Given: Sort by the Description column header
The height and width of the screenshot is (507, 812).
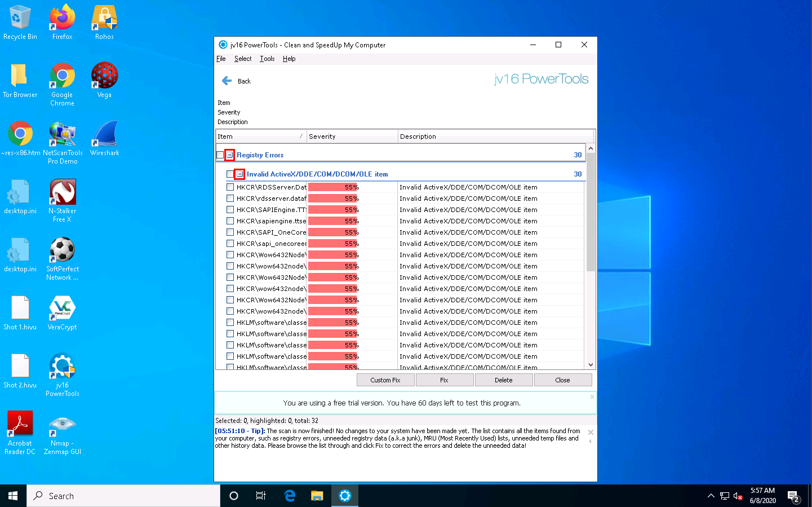Looking at the screenshot, I should click(x=496, y=136).
